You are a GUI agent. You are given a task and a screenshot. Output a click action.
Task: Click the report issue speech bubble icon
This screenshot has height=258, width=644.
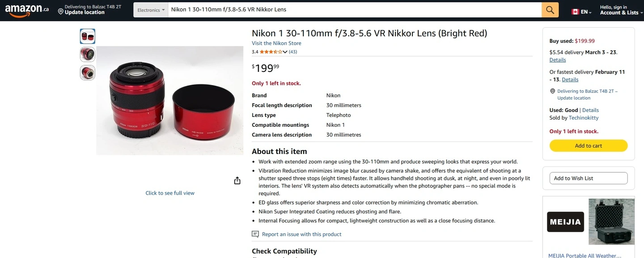(x=255, y=234)
